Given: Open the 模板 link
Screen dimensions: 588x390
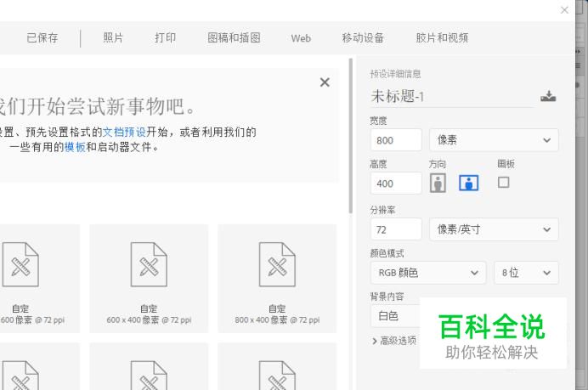Looking at the screenshot, I should pos(75,147).
